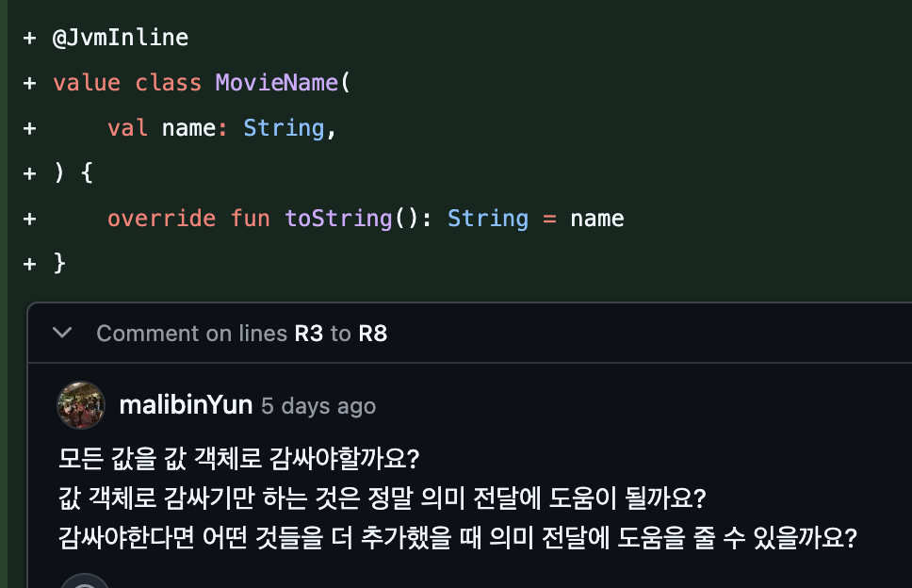
Task: Select the R8 line reference
Action: click(x=372, y=334)
